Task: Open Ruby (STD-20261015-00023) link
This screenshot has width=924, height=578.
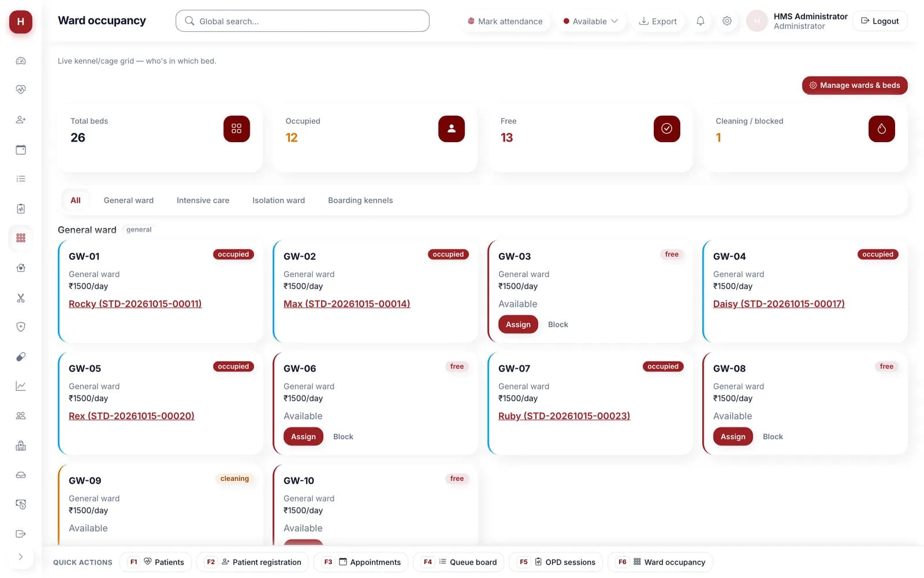Action: tap(564, 416)
